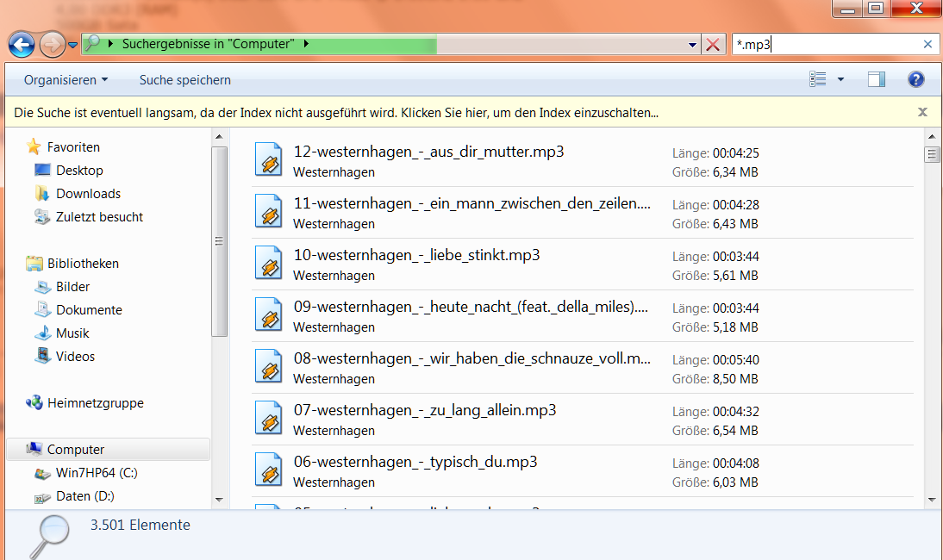Click the breadcrumb Suchergebnisse in "Computer"
The width and height of the screenshot is (943, 560).
pyautogui.click(x=208, y=44)
